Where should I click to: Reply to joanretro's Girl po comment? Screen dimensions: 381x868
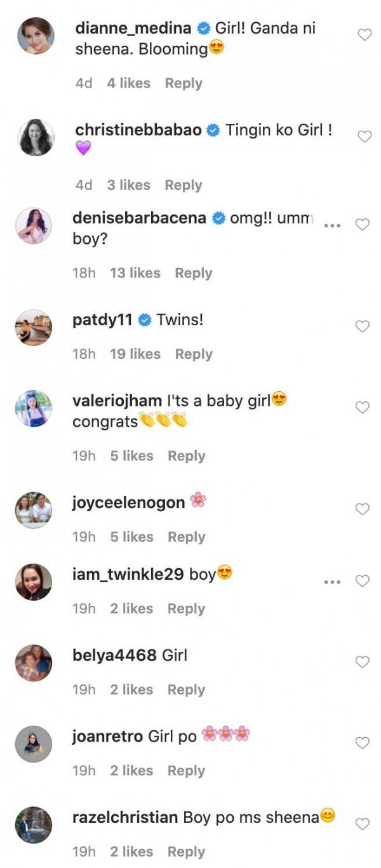pyautogui.click(x=186, y=770)
